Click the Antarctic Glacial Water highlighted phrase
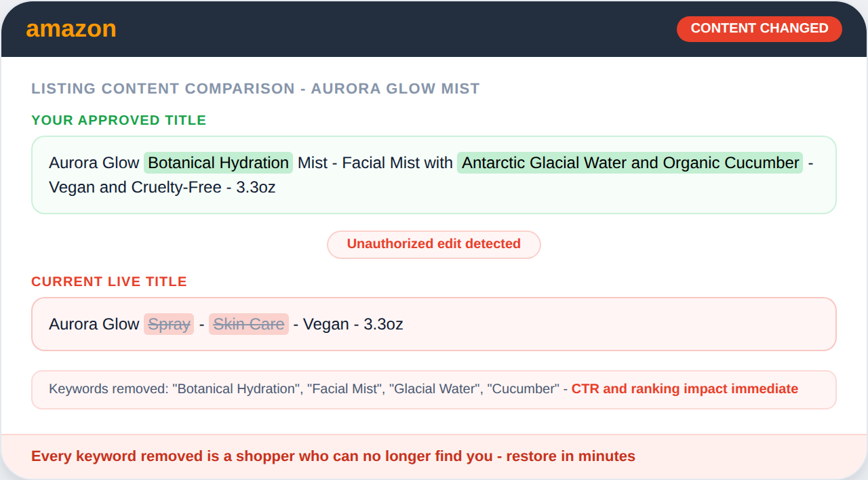The width and height of the screenshot is (868, 480). click(629, 163)
